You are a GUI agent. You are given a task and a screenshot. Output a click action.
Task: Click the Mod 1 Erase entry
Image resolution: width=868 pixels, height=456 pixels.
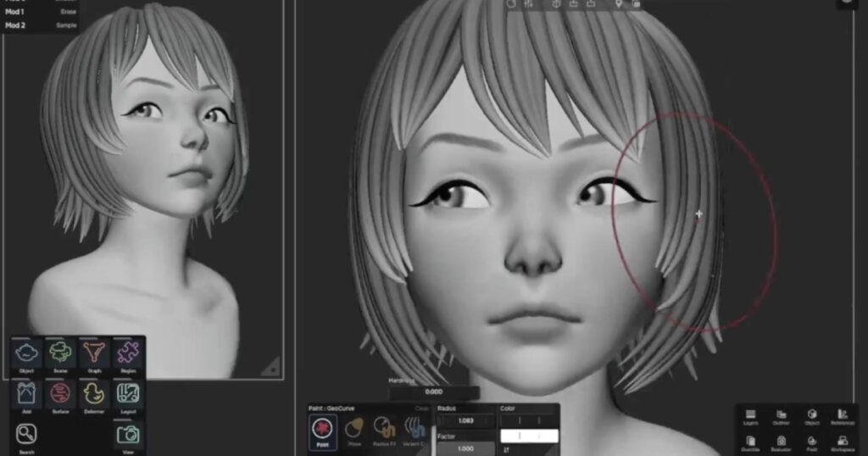click(40, 12)
